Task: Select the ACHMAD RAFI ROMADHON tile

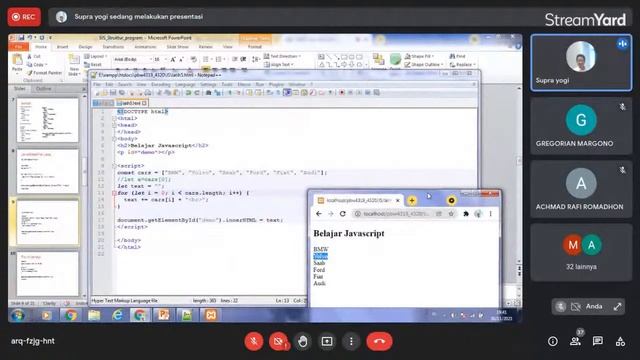Action: [581, 189]
